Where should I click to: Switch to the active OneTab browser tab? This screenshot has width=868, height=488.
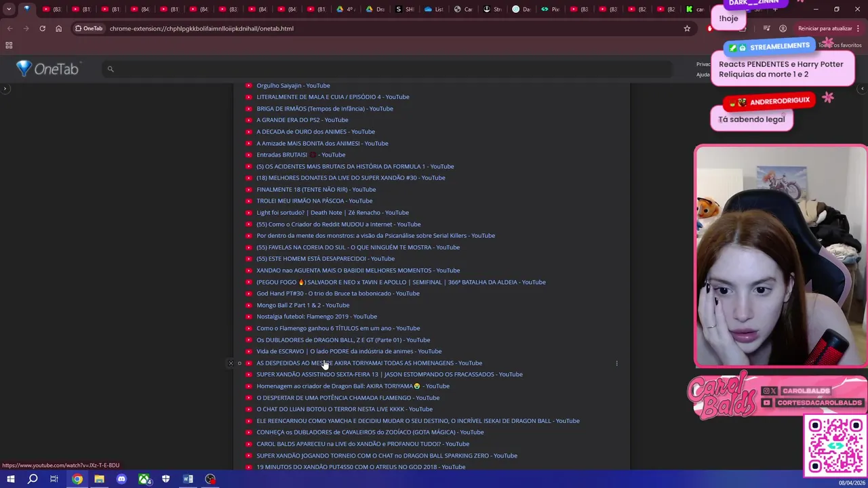(x=27, y=9)
